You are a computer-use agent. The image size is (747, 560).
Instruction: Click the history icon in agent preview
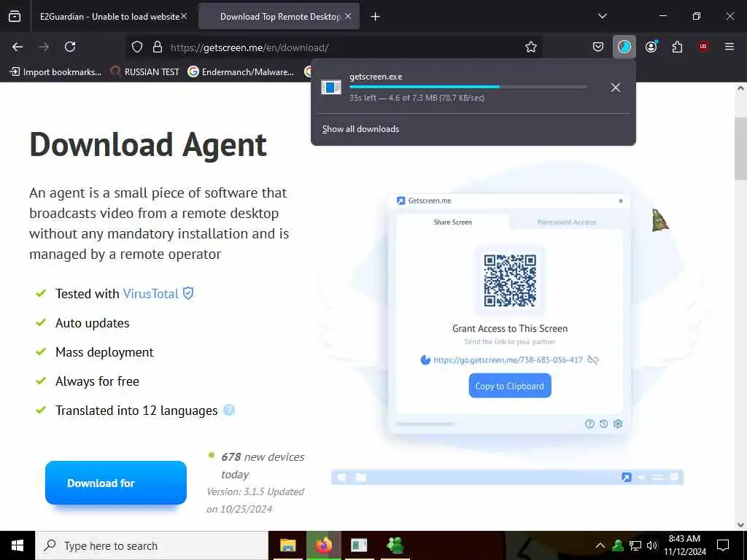point(603,424)
